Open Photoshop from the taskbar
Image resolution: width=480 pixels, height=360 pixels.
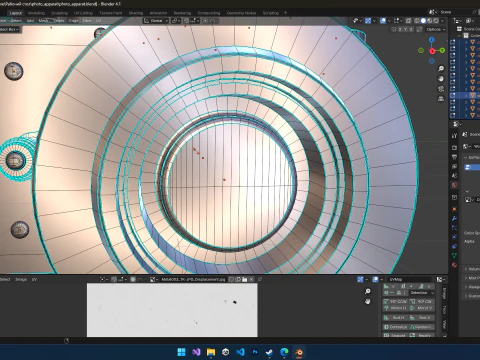click(x=255, y=352)
